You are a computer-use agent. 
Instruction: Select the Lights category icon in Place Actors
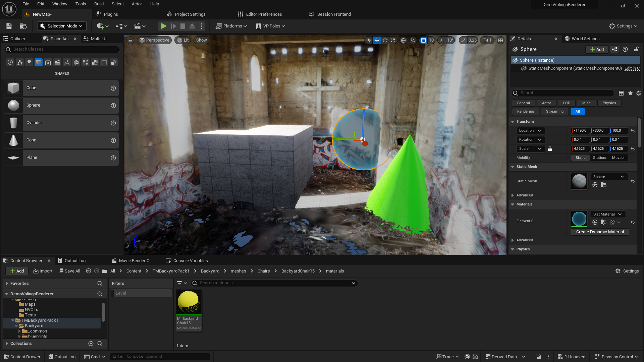pyautogui.click(x=29, y=62)
